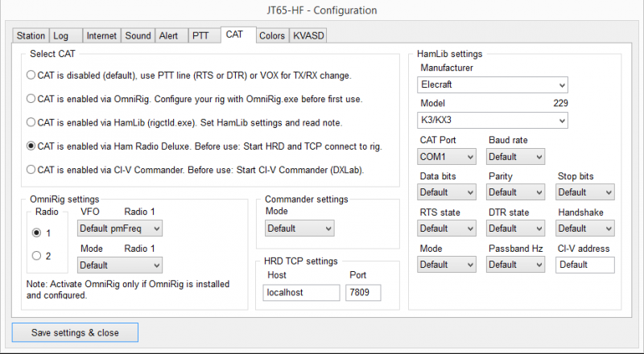Open the Manufacturer dropdown showing Elecraft
Screen dimensions: 644x354
pos(493,84)
